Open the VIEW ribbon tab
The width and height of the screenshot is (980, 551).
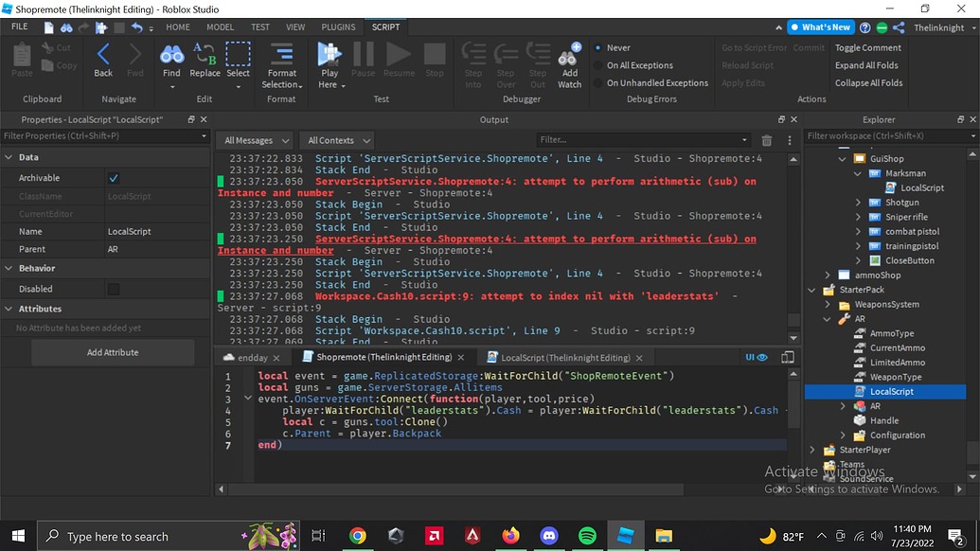[295, 27]
